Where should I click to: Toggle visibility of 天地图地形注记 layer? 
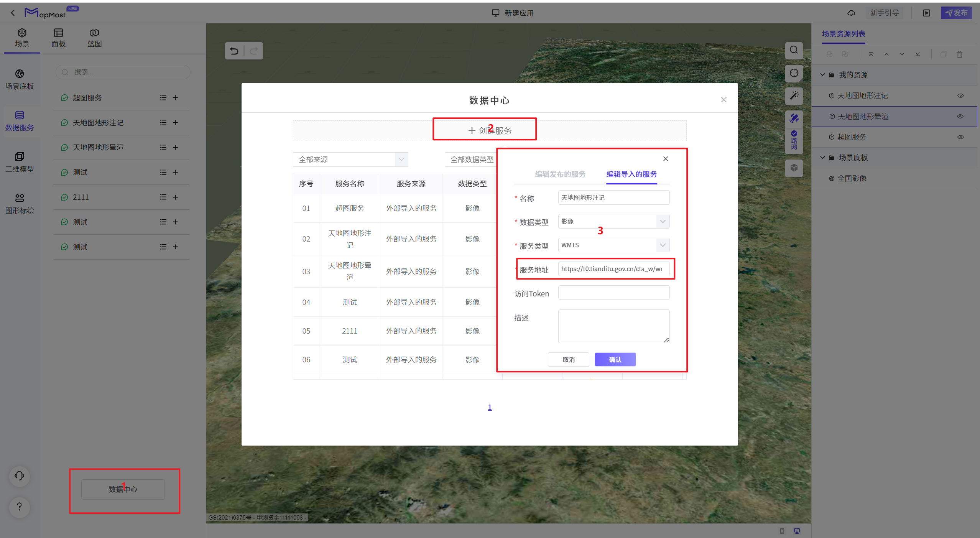click(960, 96)
